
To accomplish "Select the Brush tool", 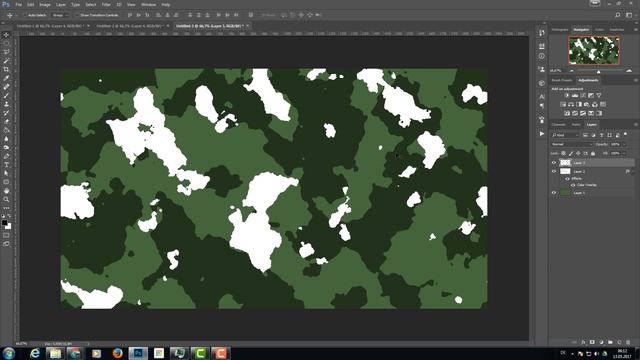I will [x=6, y=96].
